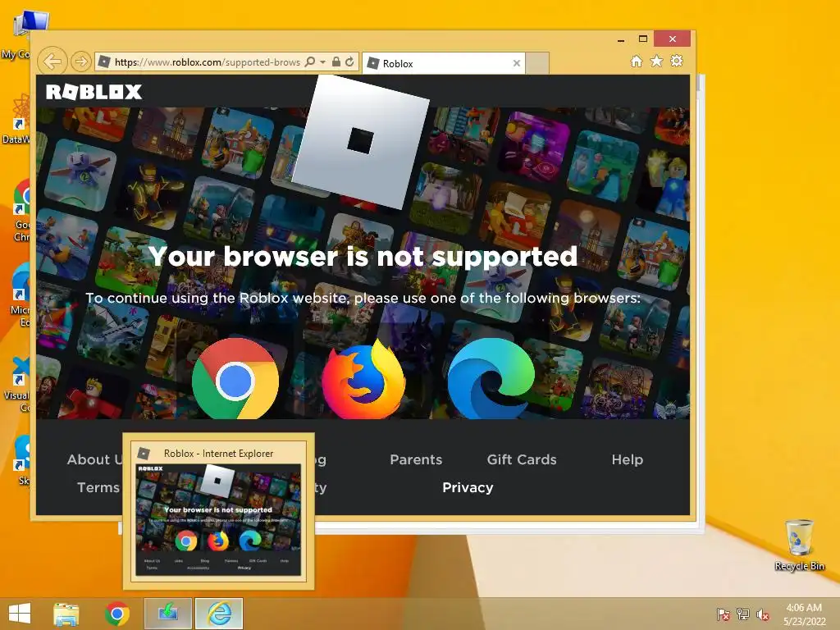Open the Windows Start button
Screen dimensions: 840x630
20,614
